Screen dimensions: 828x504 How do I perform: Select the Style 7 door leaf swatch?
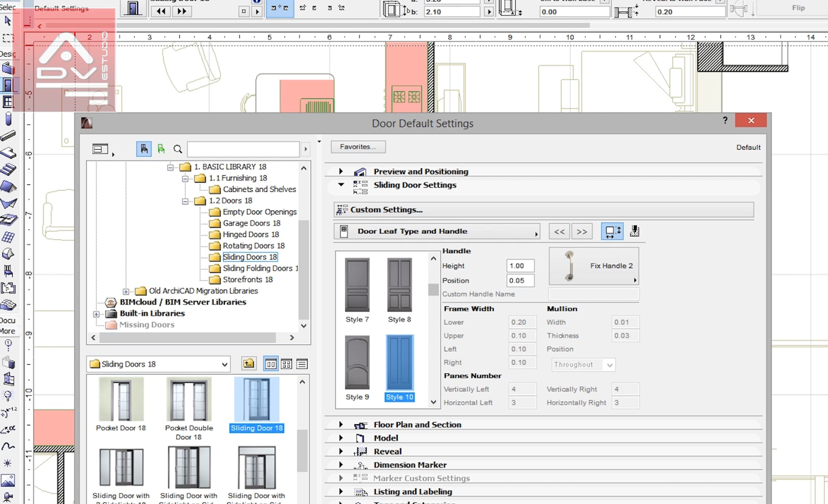357,285
